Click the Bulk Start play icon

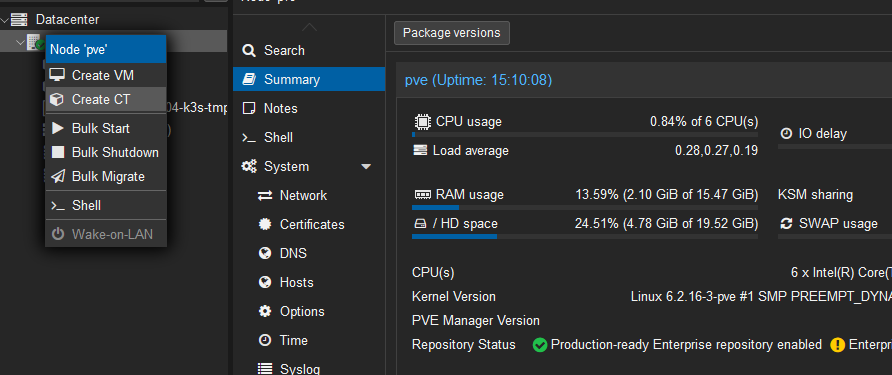(57, 128)
